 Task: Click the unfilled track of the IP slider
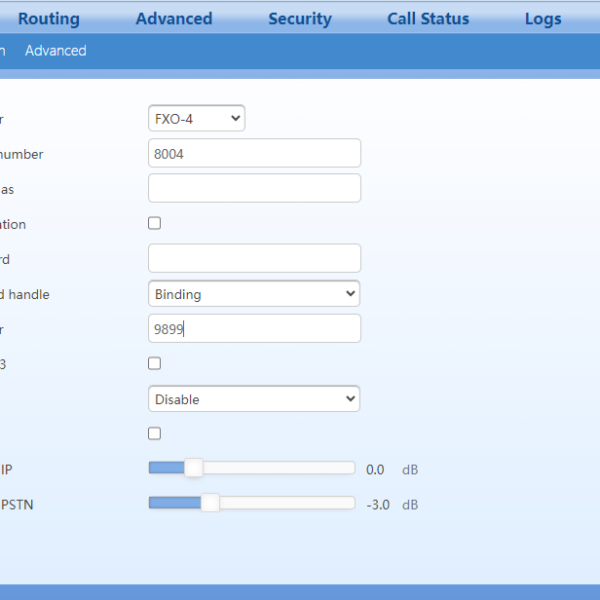coord(280,468)
